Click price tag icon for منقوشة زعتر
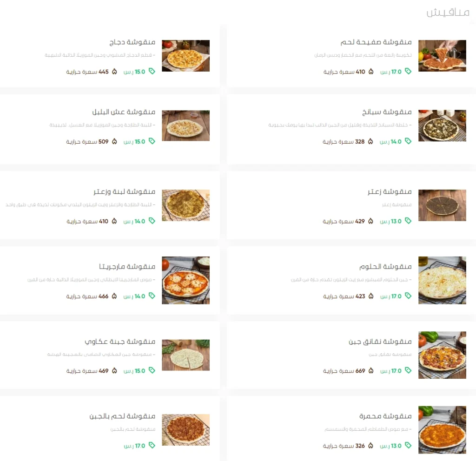Screen dimensions: 476x461 [408, 221]
